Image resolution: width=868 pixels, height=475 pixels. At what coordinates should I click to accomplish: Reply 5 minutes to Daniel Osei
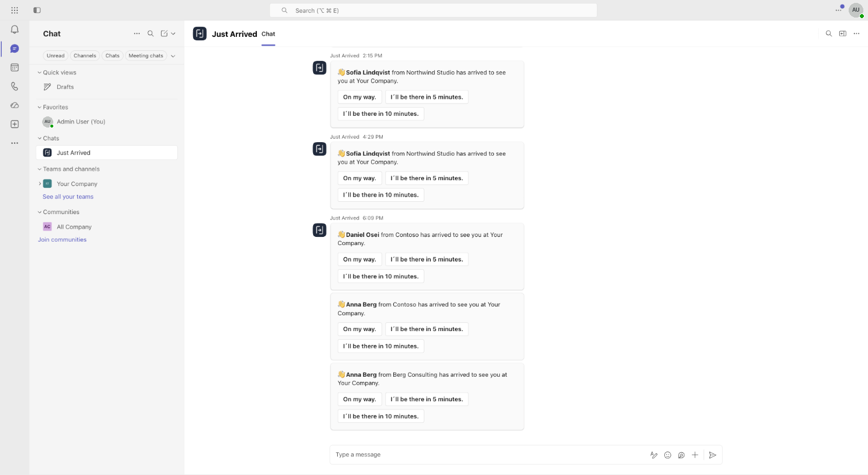tap(427, 260)
